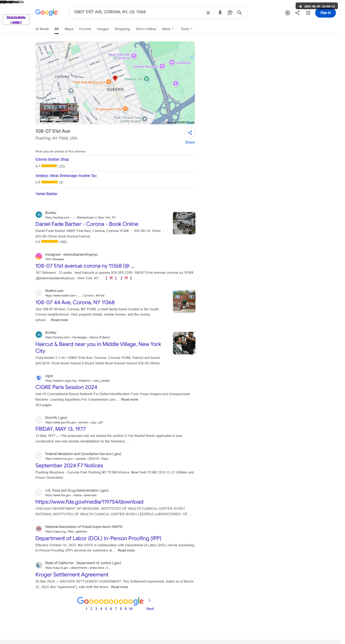This screenshot has width=345, height=644.
Task: Switch to Maps tab
Action: click(x=69, y=29)
